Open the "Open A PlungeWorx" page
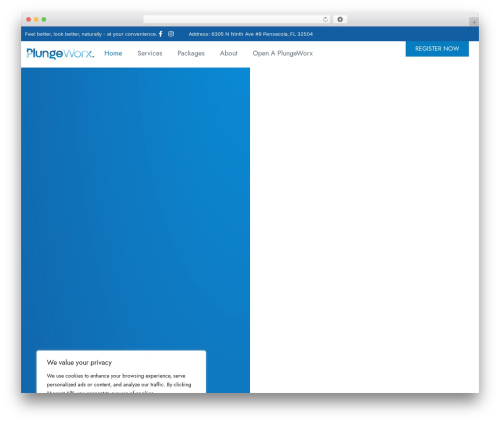500x423 pixels. [283, 53]
